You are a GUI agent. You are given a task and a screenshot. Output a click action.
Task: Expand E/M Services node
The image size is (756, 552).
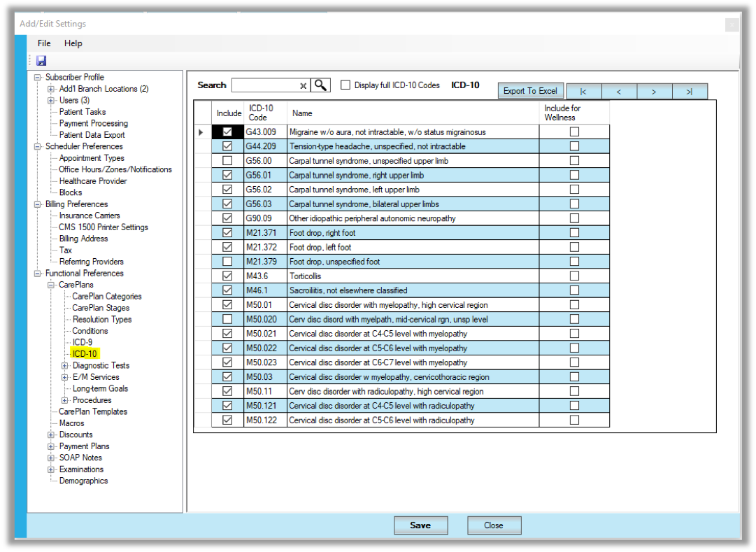tap(64, 377)
